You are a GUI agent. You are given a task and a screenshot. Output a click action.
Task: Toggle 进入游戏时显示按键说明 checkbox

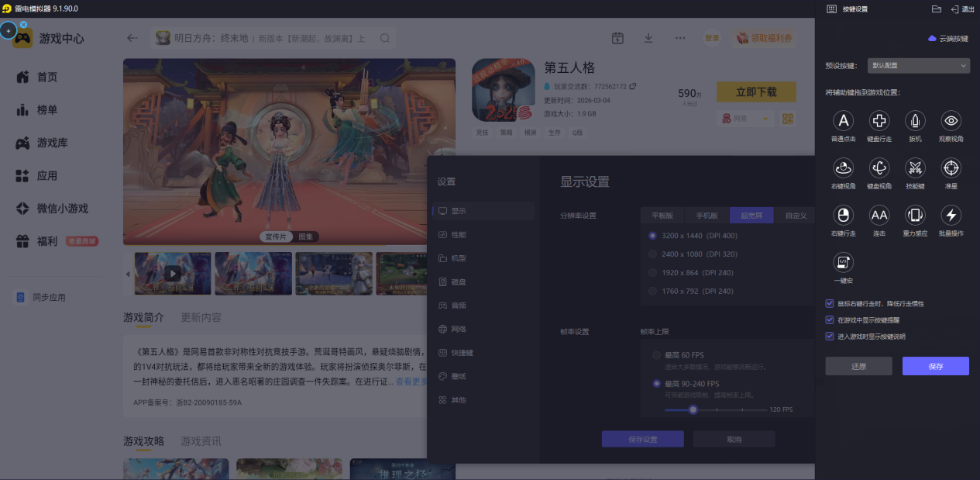[830, 337]
